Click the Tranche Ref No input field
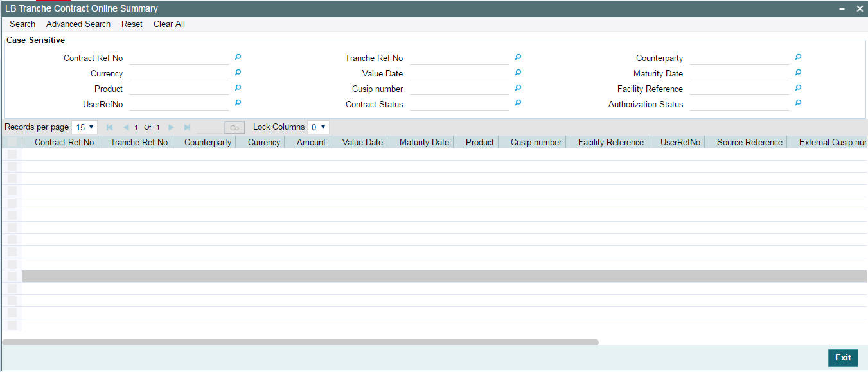The height and width of the screenshot is (372, 868). [x=459, y=58]
